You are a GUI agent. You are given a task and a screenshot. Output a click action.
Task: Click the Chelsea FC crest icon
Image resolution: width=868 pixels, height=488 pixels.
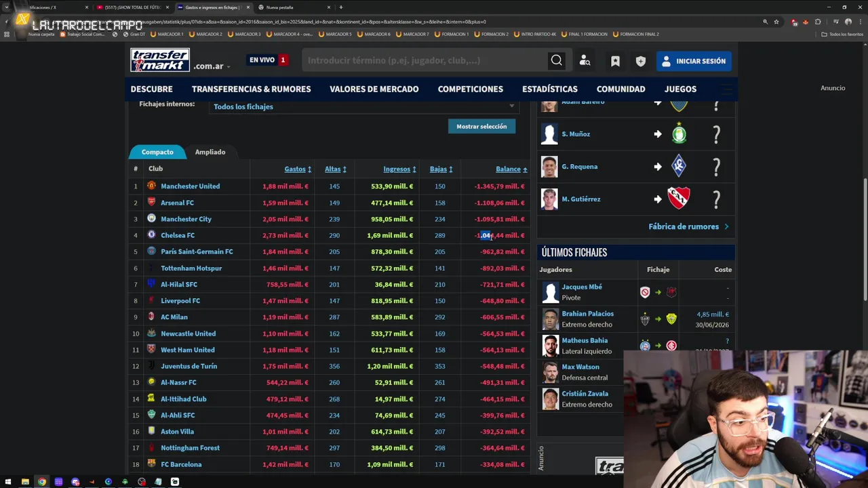[151, 235]
